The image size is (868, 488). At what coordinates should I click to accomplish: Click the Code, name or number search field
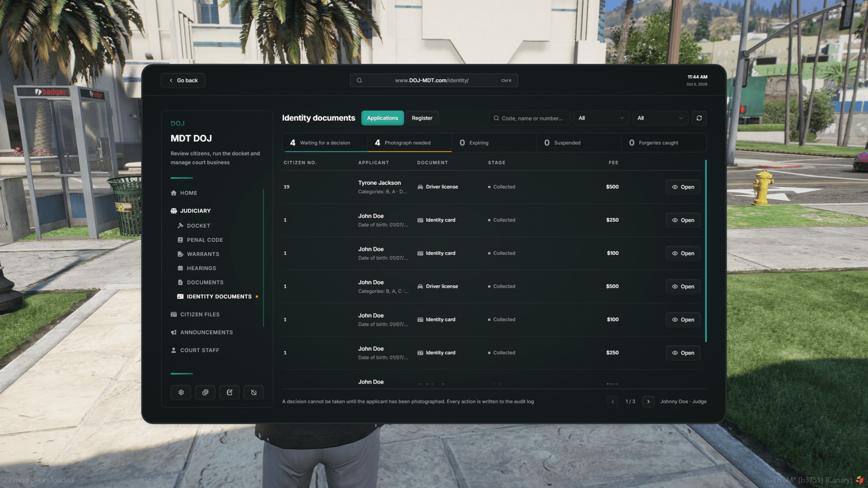click(530, 118)
